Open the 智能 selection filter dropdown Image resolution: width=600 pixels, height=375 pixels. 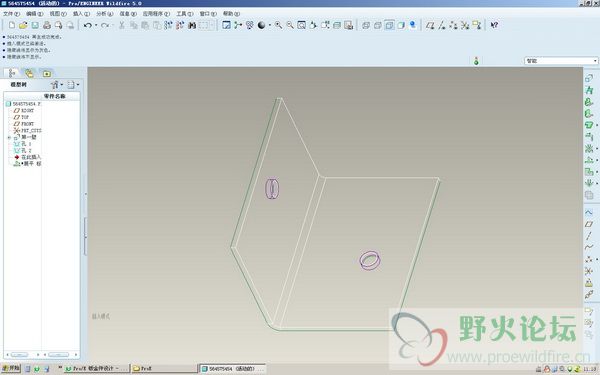coord(561,61)
